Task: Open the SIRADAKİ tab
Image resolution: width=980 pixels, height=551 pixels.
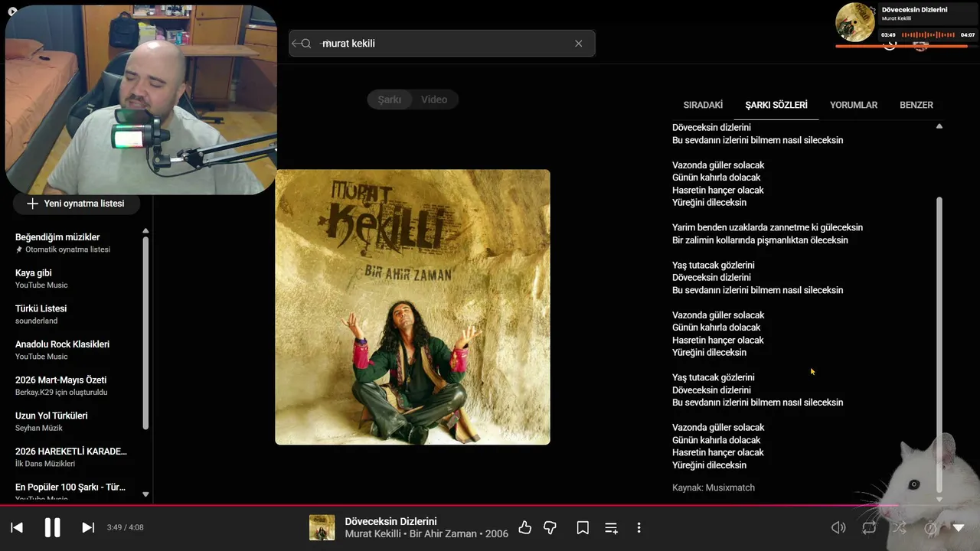Action: click(703, 105)
